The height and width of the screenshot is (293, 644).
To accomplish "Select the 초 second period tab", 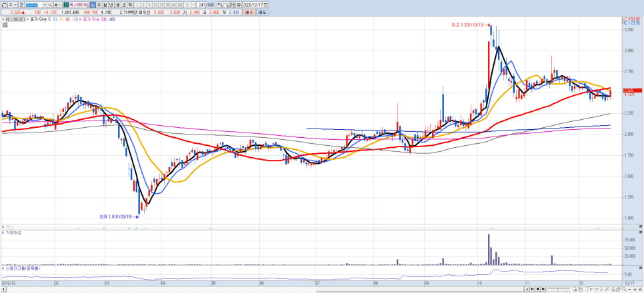I will click(x=124, y=5).
